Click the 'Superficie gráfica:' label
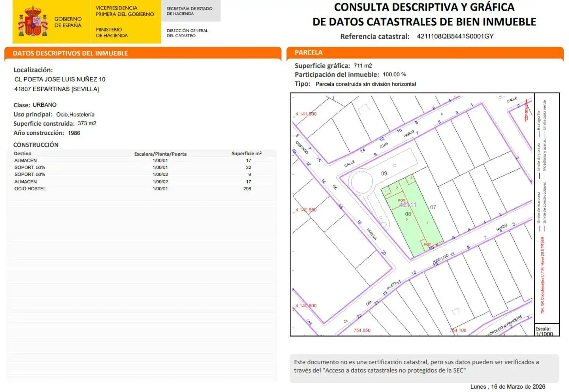Image resolution: width=569 pixels, height=392 pixels. tap(322, 66)
